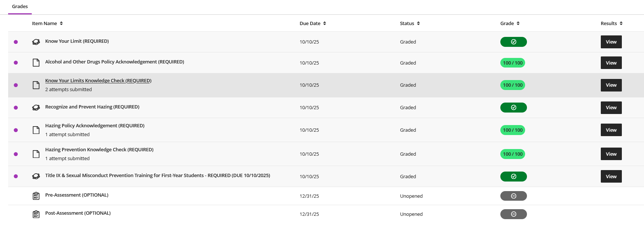This screenshot has width=644, height=228.
Task: Click clipboard icon beside Pre-Assessment (OPTIONAL)
Action: pos(36,196)
